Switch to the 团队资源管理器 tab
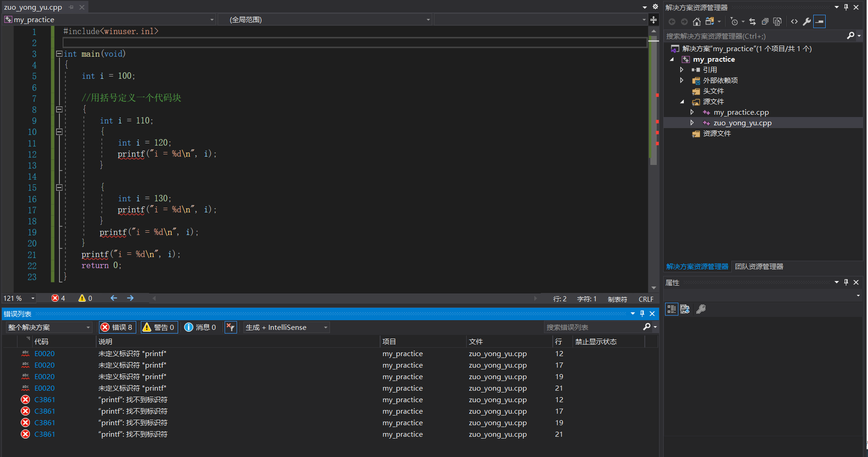868x457 pixels. (759, 267)
